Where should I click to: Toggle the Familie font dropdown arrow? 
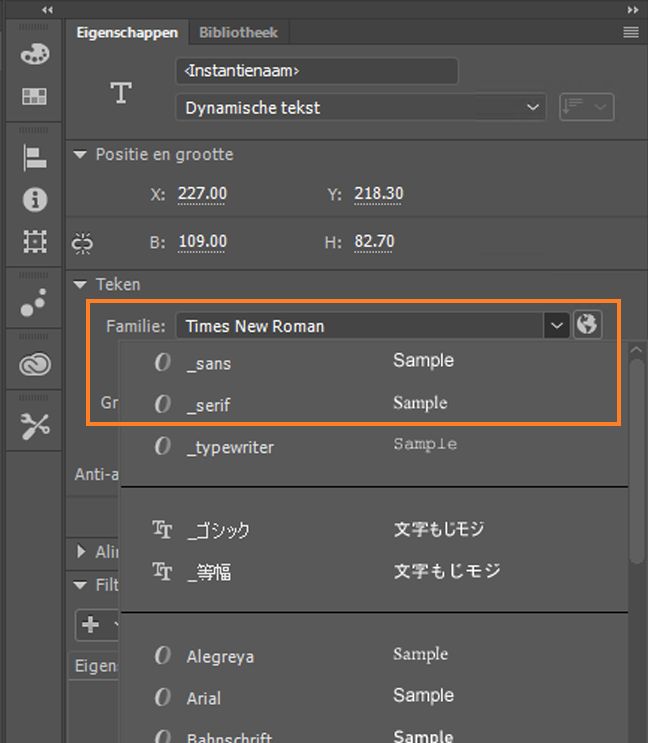(557, 326)
